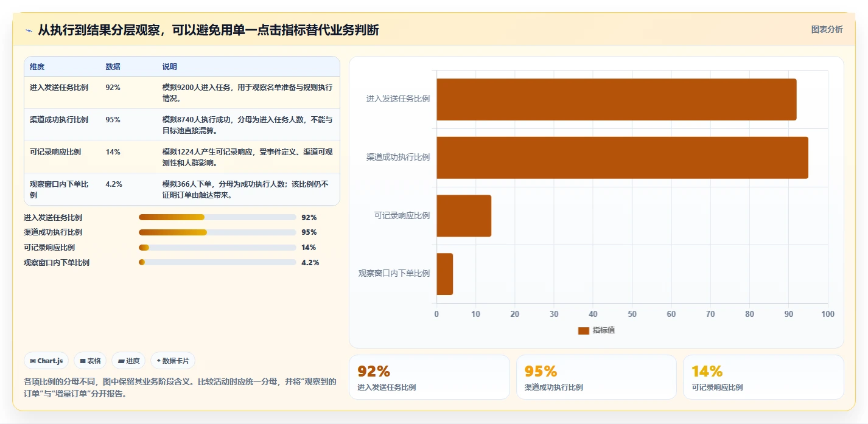Image resolution: width=868 pixels, height=424 pixels.
Task: Click the 渠道成功执行比例 chart bar
Action: 622,158
